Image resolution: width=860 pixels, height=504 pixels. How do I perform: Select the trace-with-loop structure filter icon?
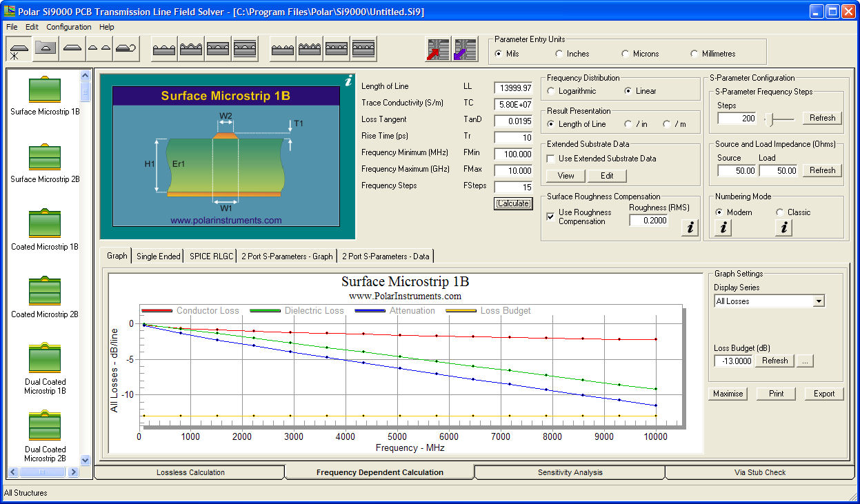[126, 50]
